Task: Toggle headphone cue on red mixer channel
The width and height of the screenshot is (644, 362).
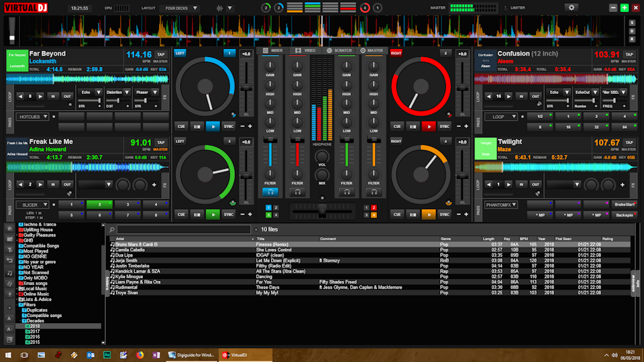Action: pos(297,192)
